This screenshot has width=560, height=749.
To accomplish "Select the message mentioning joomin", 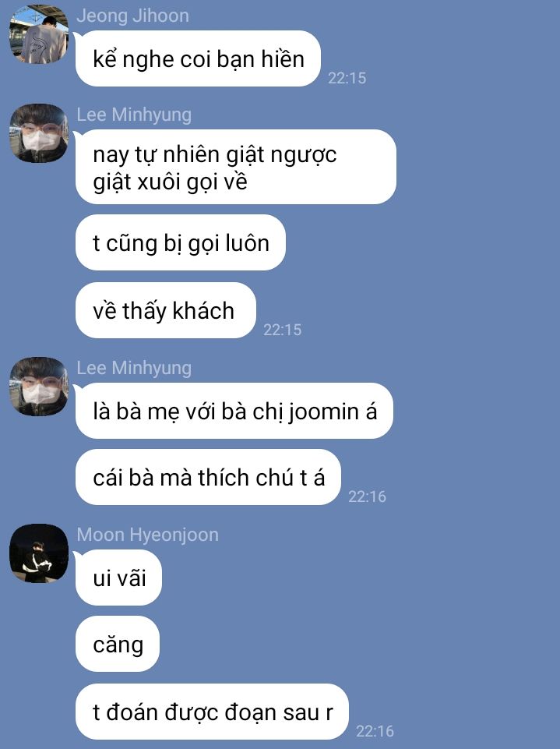I will tap(234, 411).
